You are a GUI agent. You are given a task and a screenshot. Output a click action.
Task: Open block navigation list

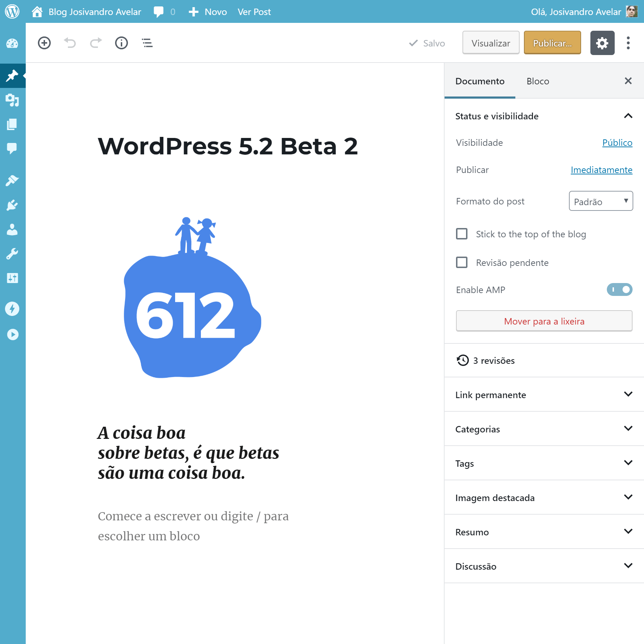click(147, 43)
